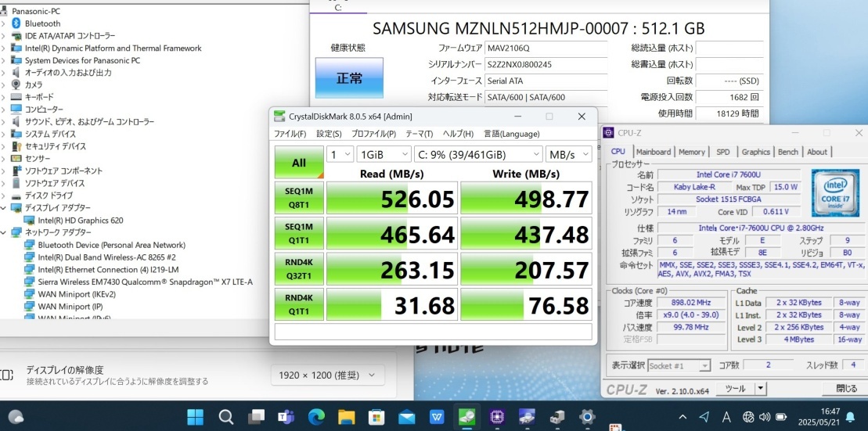Open volume control in tray
868x431 pixels.
pyautogui.click(x=765, y=417)
